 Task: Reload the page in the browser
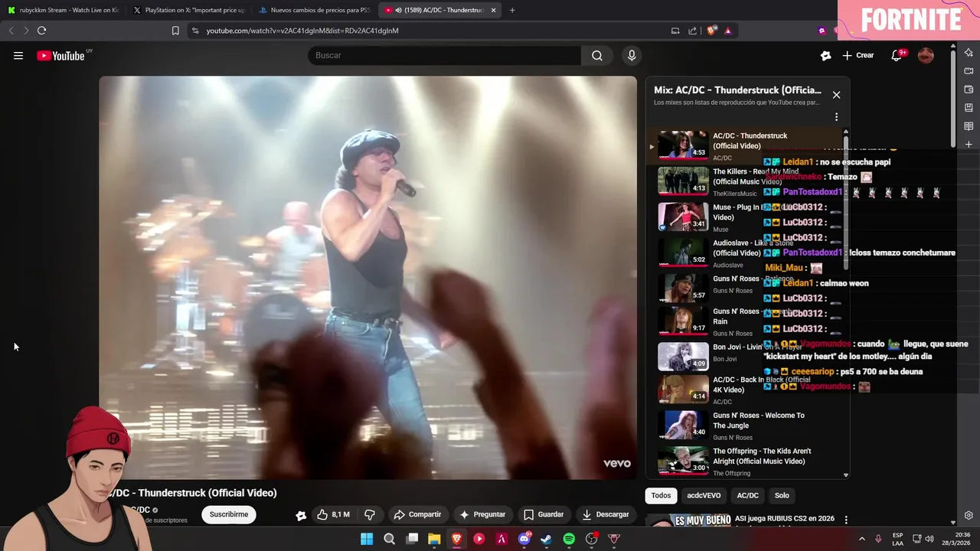pos(41,31)
